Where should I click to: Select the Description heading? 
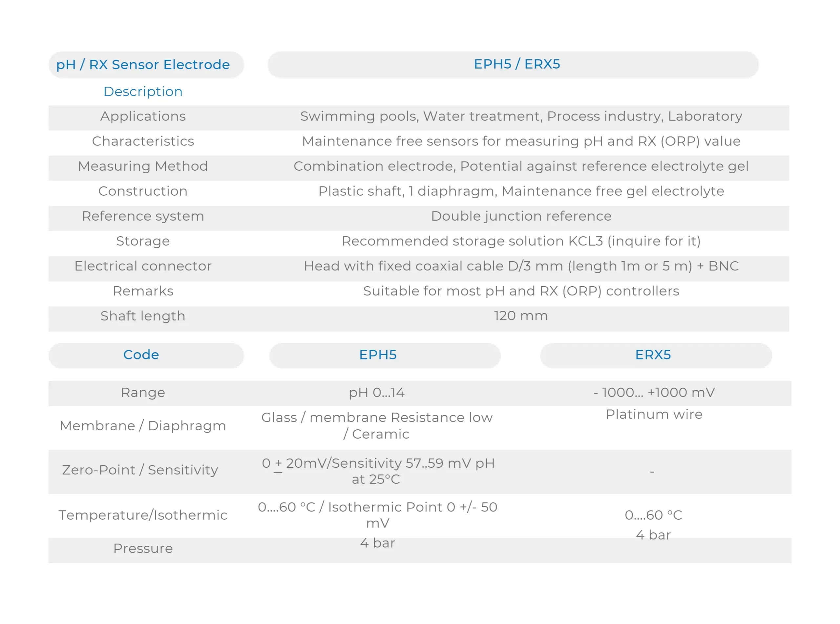pyautogui.click(x=143, y=91)
